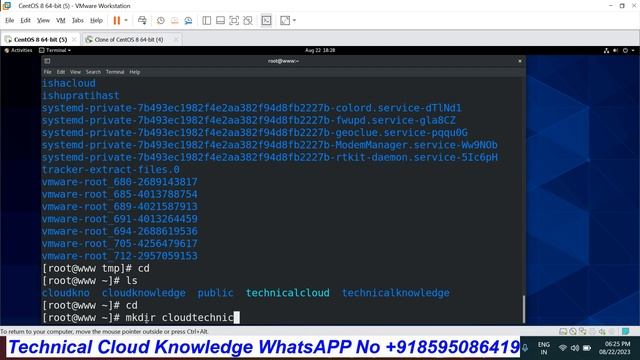The image size is (640, 360).
Task: Click the revert to snapshot icon
Action: pos(175,20)
